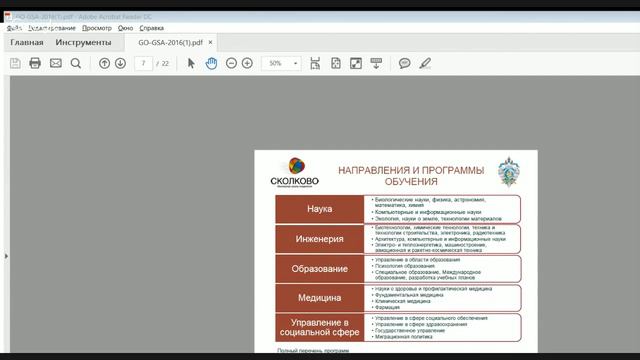Open the Редактирование menu
This screenshot has height=360, width=640.
click(52, 28)
